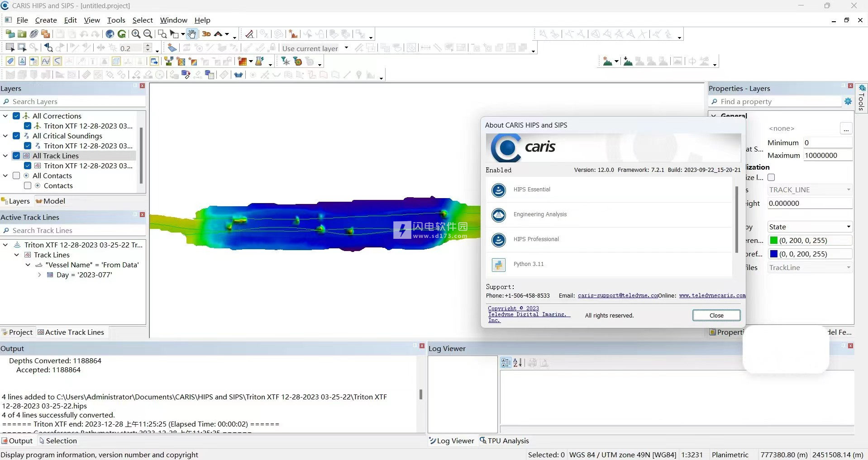Check the Contacts sublayer checkbox

pos(28,185)
